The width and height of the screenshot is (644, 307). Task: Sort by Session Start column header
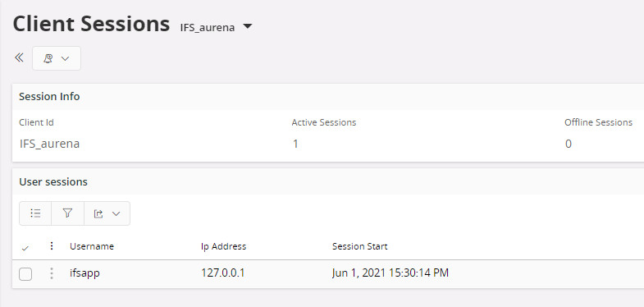(360, 246)
